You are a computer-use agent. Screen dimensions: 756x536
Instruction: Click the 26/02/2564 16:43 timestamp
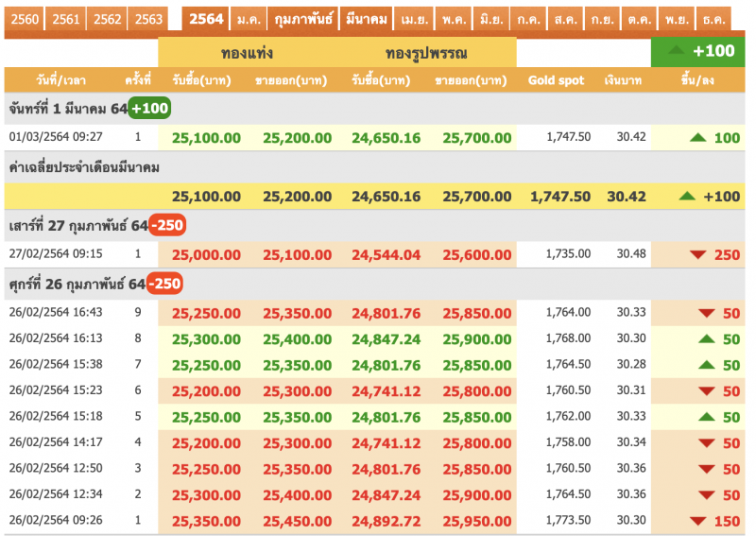56,312
